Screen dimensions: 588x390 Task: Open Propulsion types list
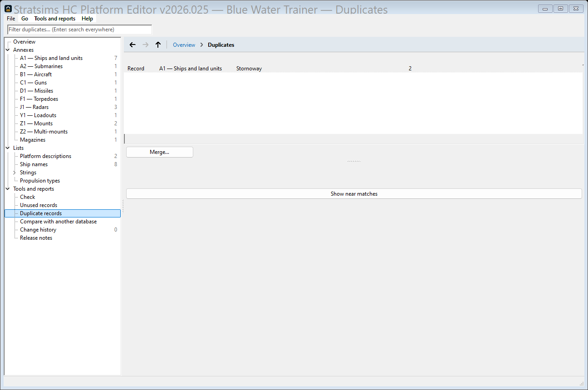(x=40, y=181)
